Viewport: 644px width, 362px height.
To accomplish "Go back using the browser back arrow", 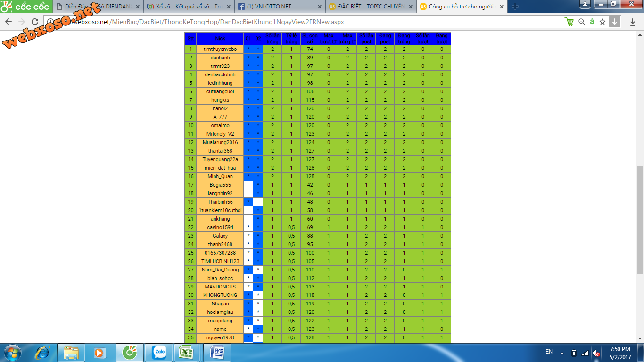I will pos(8,22).
